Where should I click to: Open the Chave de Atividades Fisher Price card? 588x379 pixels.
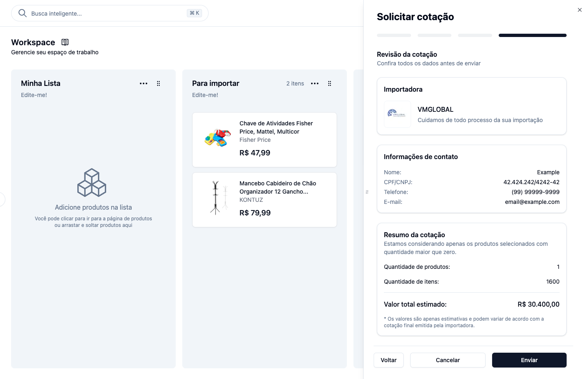point(265,140)
